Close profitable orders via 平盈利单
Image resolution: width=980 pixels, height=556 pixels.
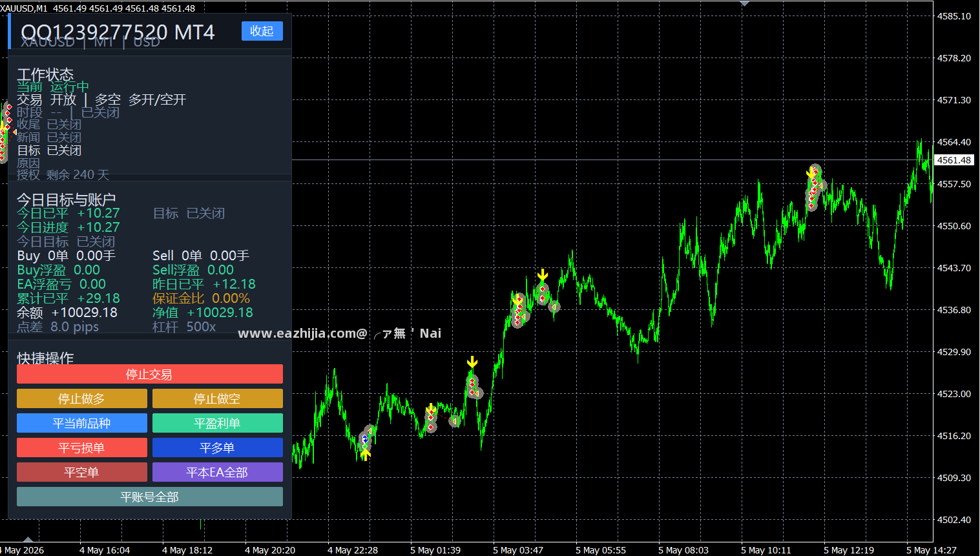pos(217,423)
